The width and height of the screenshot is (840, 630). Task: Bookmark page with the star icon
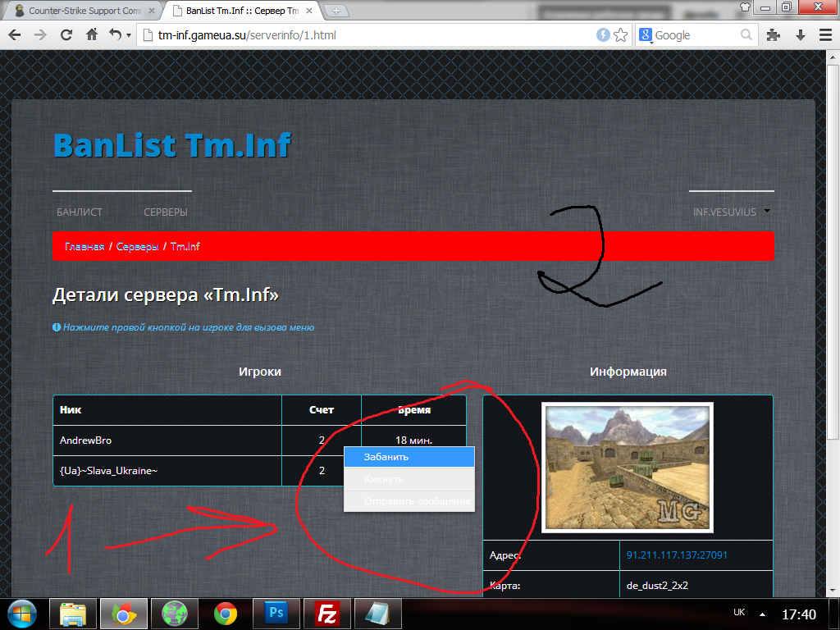pos(620,35)
